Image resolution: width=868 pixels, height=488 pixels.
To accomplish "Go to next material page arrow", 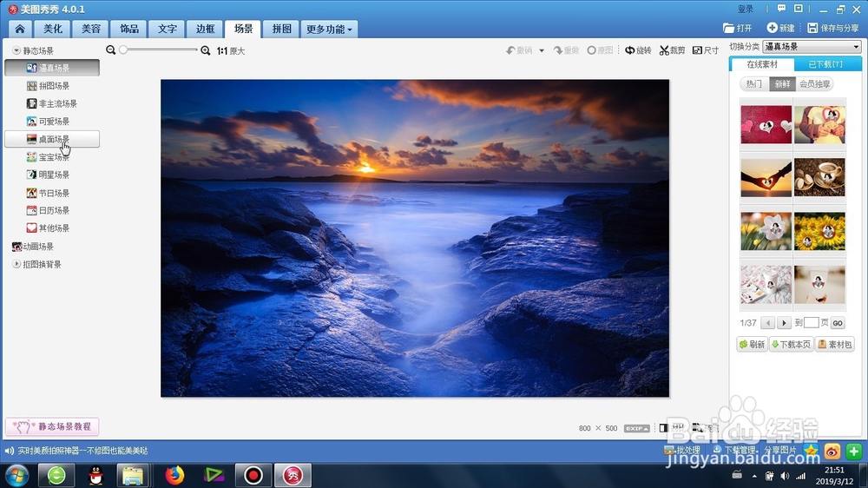I will (x=784, y=323).
